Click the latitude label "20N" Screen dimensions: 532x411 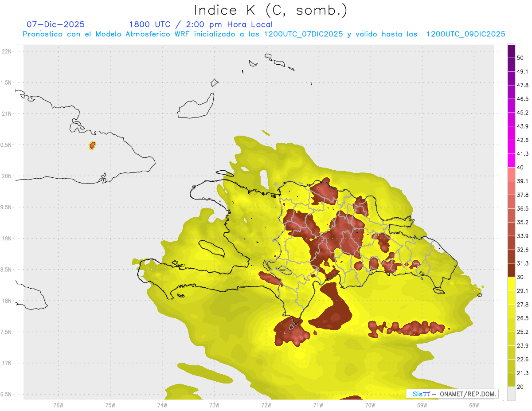(8, 176)
